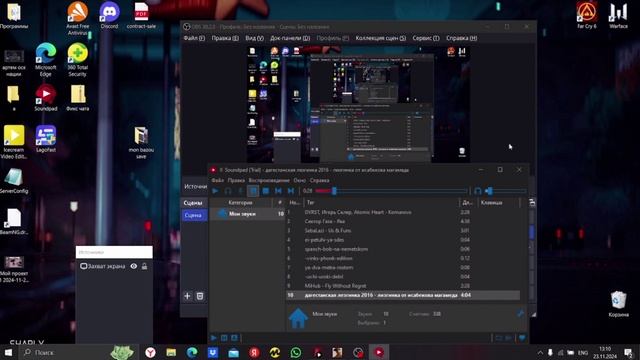Open the notification center in taskbar

[x=629, y=352]
